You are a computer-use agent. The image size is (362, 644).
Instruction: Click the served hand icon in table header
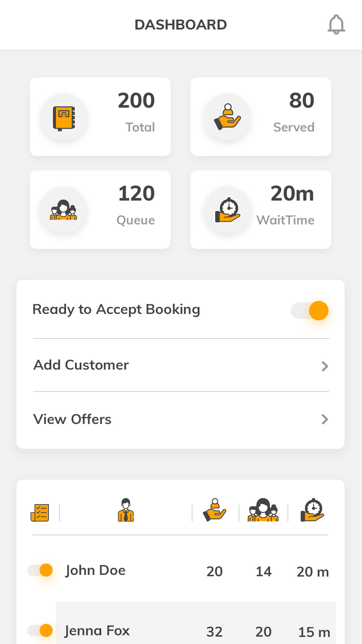(x=215, y=510)
